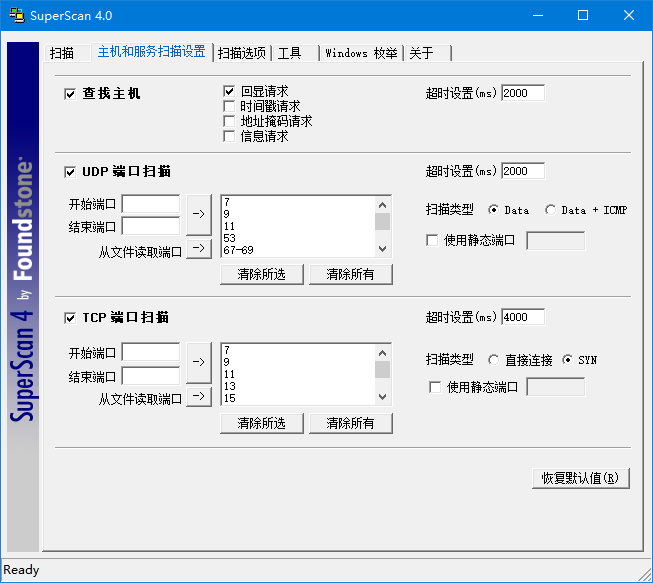
Task: Add UDP port range with arrow button
Action: (199, 214)
